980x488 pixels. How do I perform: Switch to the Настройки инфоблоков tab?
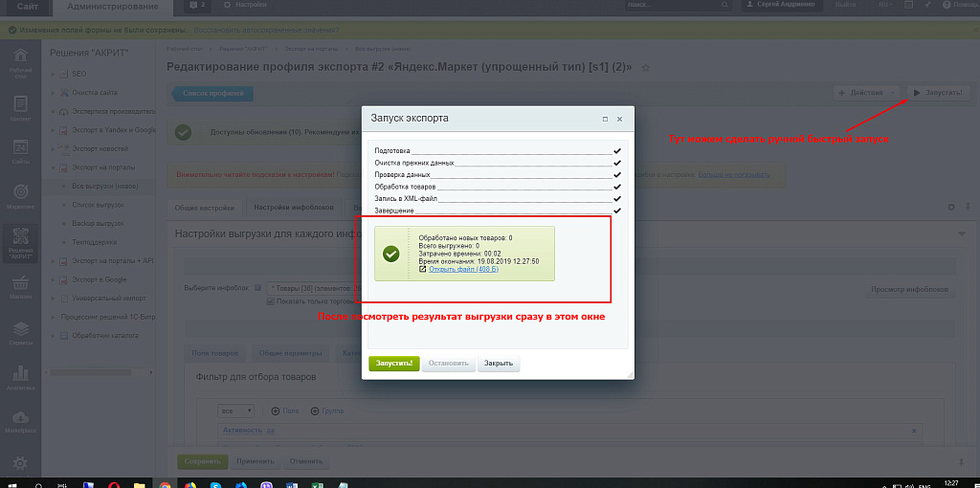click(293, 208)
